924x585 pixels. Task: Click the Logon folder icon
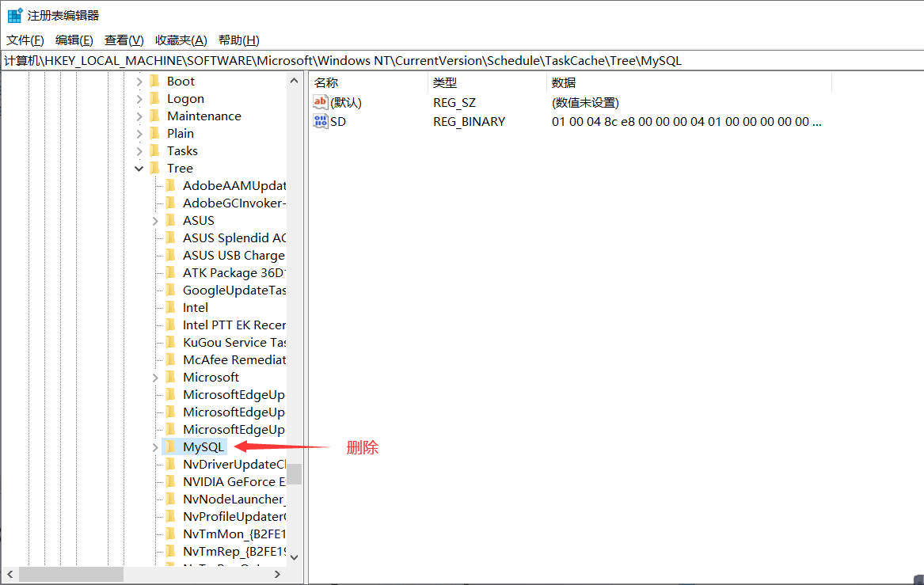155,98
